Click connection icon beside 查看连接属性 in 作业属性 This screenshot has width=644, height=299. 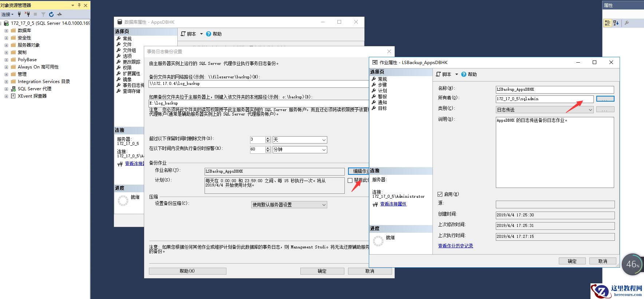(375, 204)
